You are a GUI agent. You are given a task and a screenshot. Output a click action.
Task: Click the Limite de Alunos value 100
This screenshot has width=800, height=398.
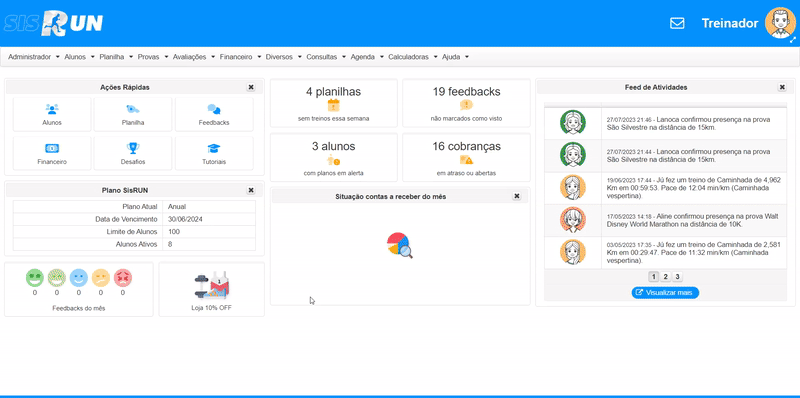click(173, 232)
